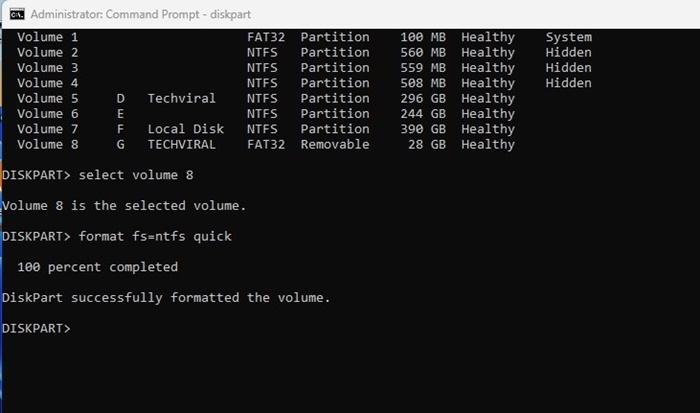Click the empty DISKPART> prompt at bottom
The image size is (700, 413).
36,329
